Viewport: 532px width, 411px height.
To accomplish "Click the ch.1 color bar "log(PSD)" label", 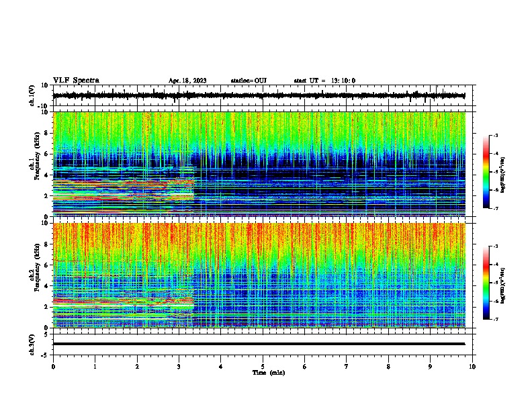I will [x=503, y=175].
